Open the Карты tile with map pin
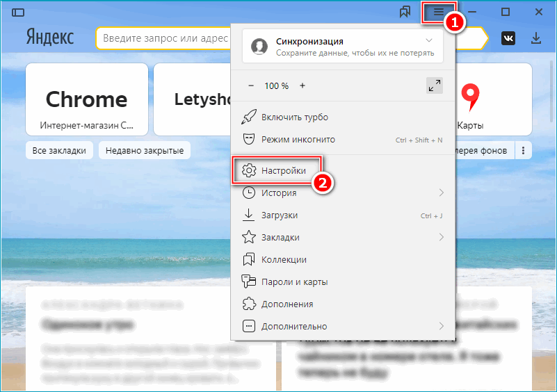This screenshot has height=392, width=557. click(x=471, y=99)
